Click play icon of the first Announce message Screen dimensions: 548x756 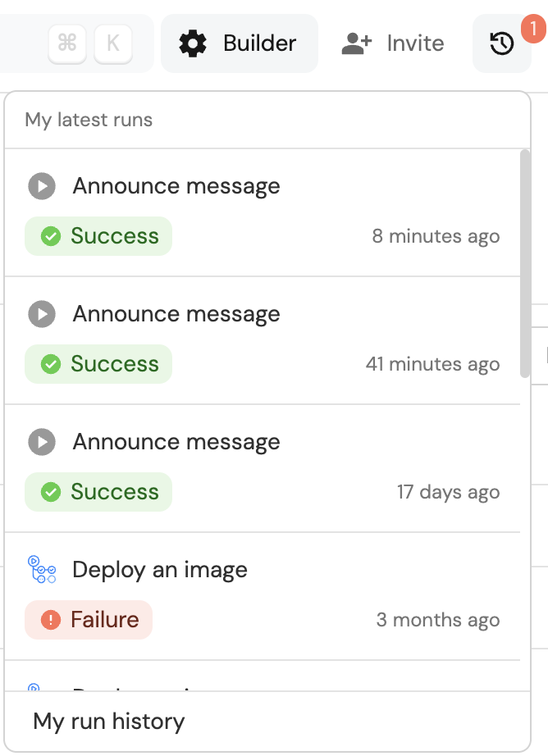42,186
